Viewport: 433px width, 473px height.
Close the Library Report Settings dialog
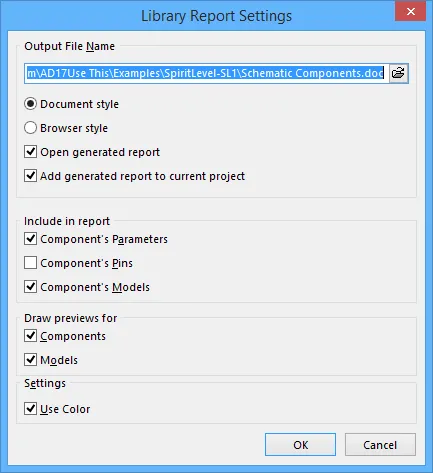tap(410, 12)
